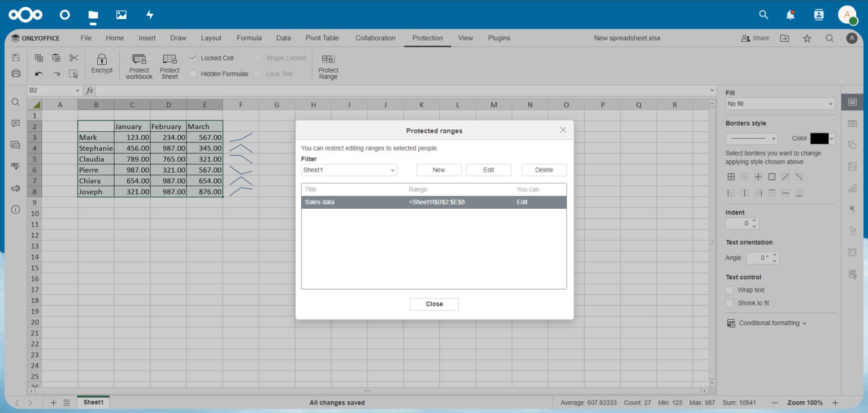Expand the Fill type dropdown
The height and width of the screenshot is (413, 868).
coord(780,104)
